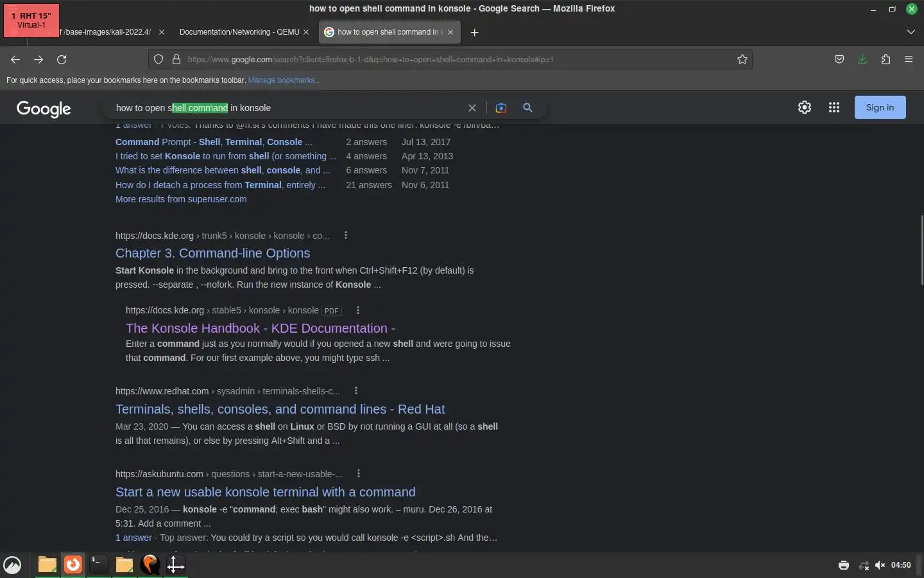The height and width of the screenshot is (578, 924).
Task: Open 'Terminals, shells, consoles, and command lines' result
Action: (x=280, y=409)
